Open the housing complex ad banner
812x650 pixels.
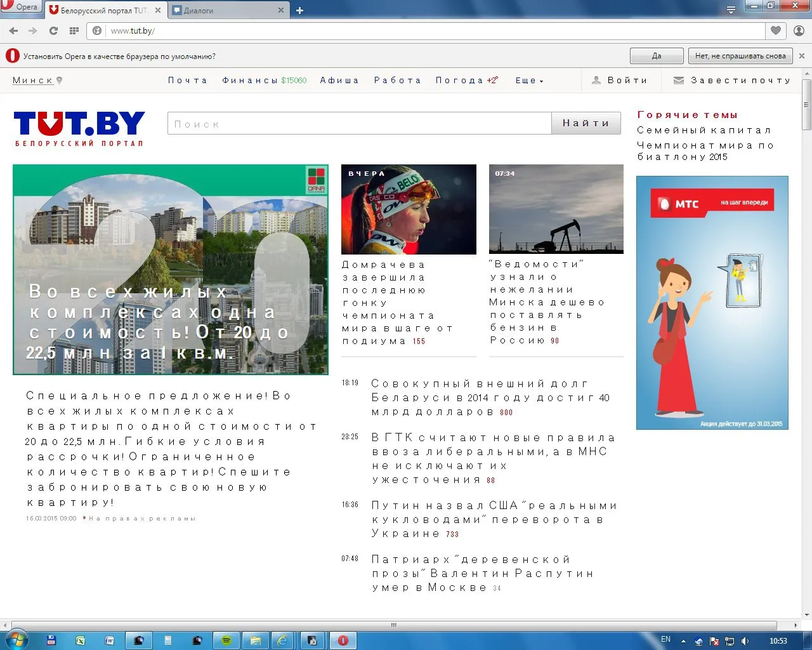(x=171, y=270)
